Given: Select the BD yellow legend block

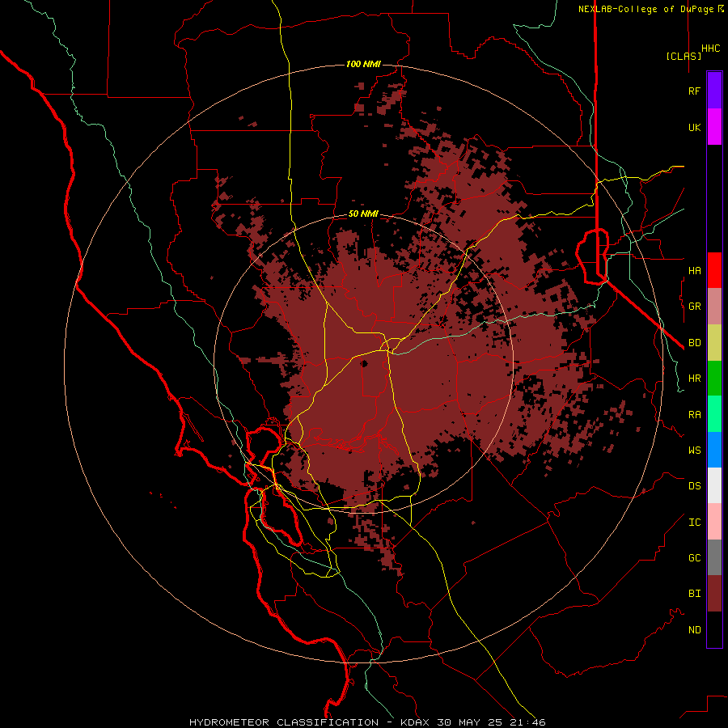Looking at the screenshot, I should click(714, 343).
